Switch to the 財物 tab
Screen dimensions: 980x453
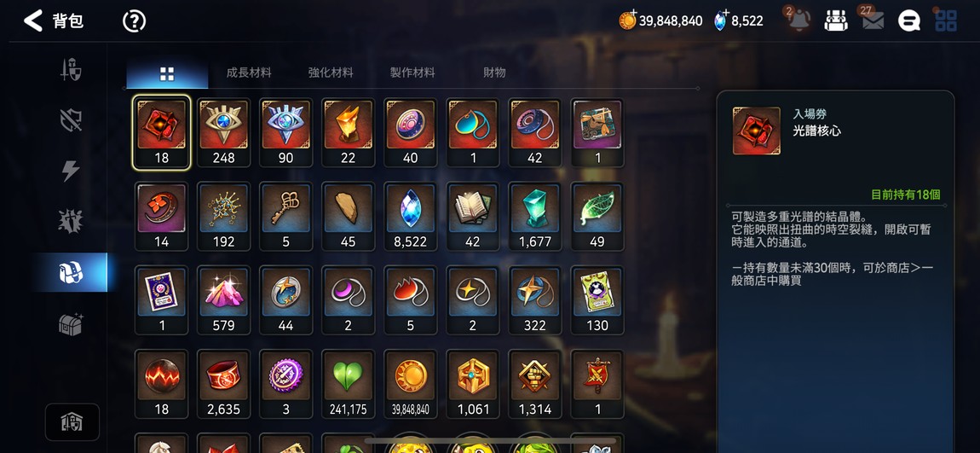point(494,73)
